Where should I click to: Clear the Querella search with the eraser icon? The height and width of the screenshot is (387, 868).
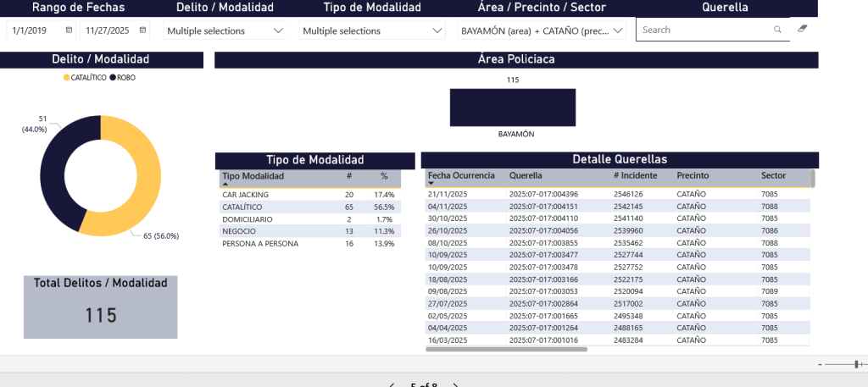(803, 29)
